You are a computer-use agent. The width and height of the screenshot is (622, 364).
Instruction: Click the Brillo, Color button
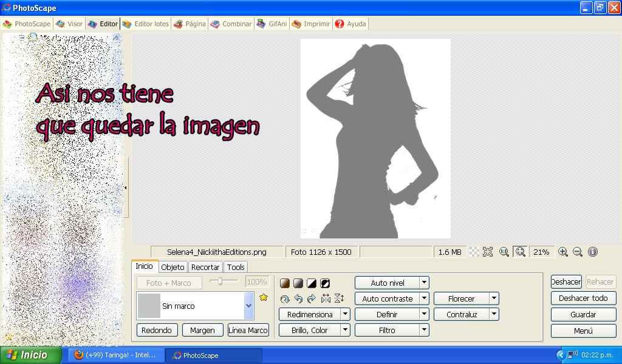click(310, 330)
